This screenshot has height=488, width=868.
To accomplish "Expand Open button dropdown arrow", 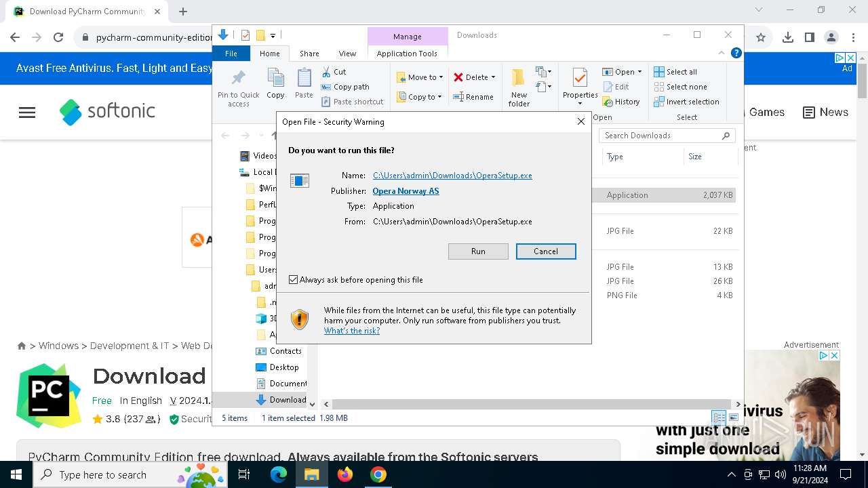I will point(639,72).
